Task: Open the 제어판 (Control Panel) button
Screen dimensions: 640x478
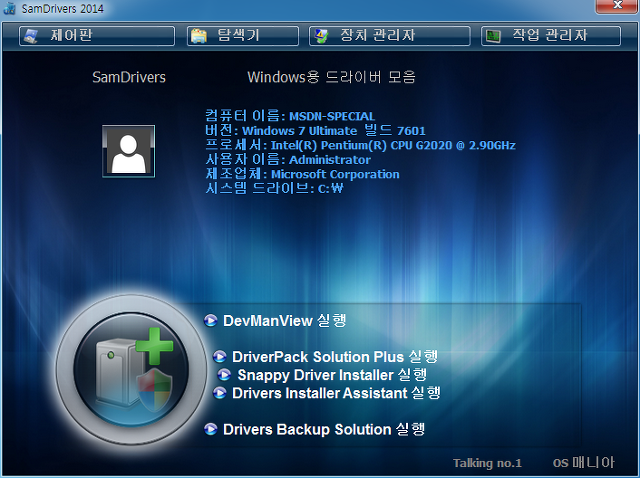Action: pyautogui.click(x=97, y=36)
